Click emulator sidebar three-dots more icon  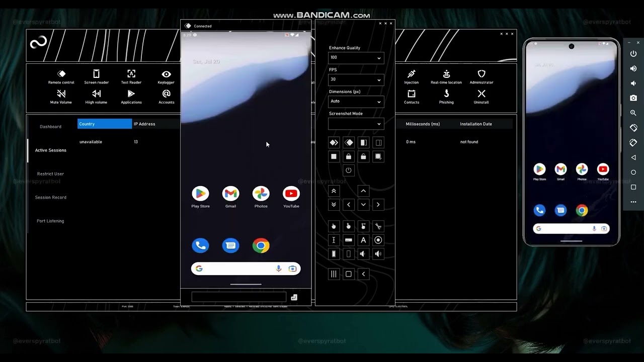click(633, 202)
